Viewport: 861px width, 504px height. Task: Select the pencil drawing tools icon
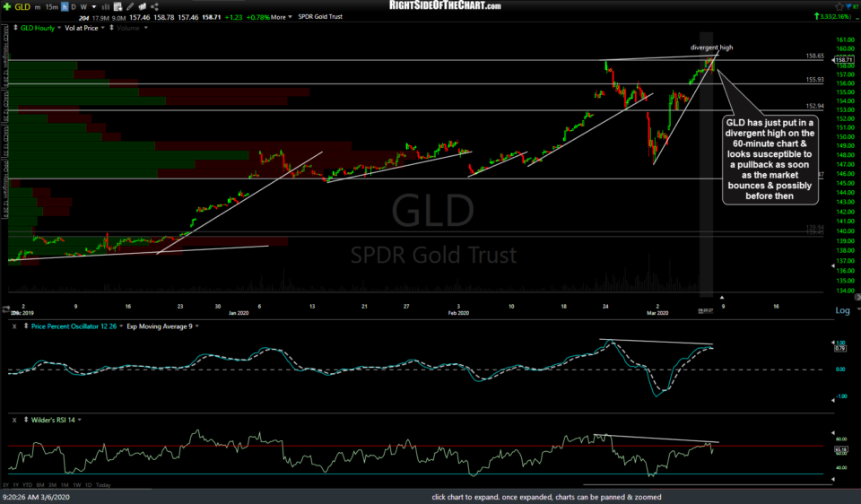130,7
